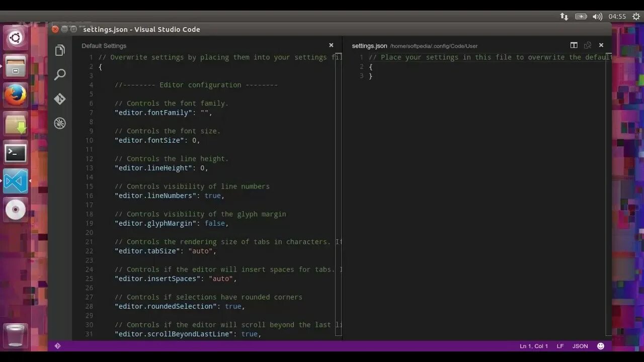Click the "Editor configuration" comment line
The height and width of the screenshot is (362, 644).
pos(196,85)
